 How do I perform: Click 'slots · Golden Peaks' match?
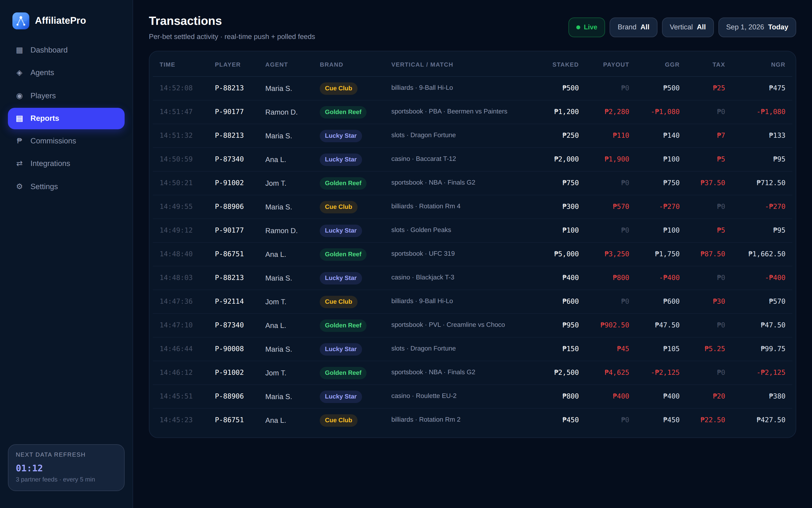click(421, 230)
